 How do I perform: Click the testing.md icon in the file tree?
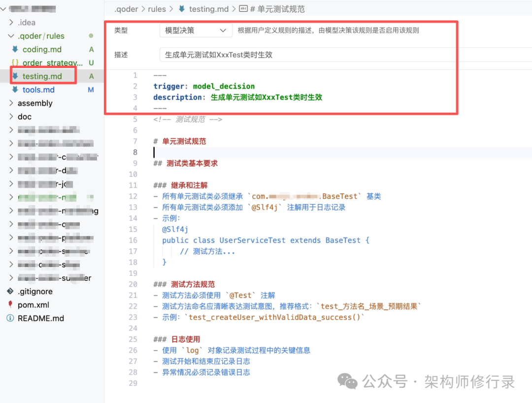15,76
